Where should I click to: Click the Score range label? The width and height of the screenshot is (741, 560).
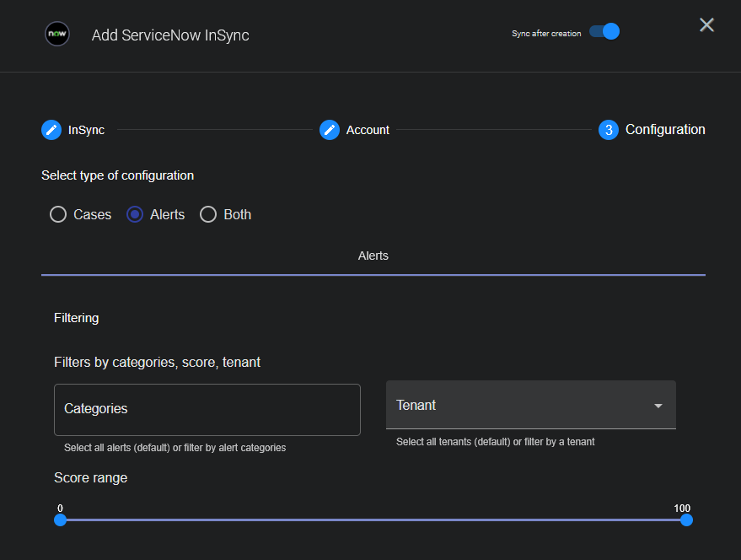pyautogui.click(x=91, y=477)
